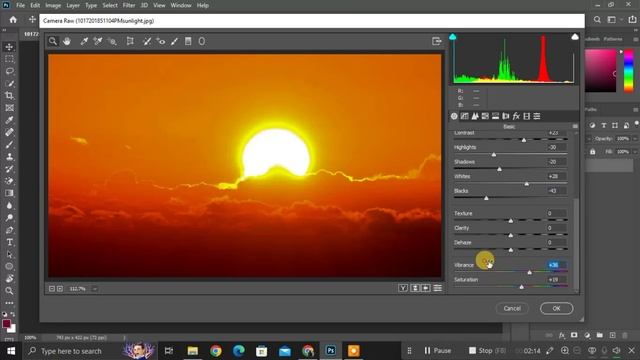Viewport: 640px width, 360px height.
Task: Select the Radial Filter tool
Action: coord(202,41)
